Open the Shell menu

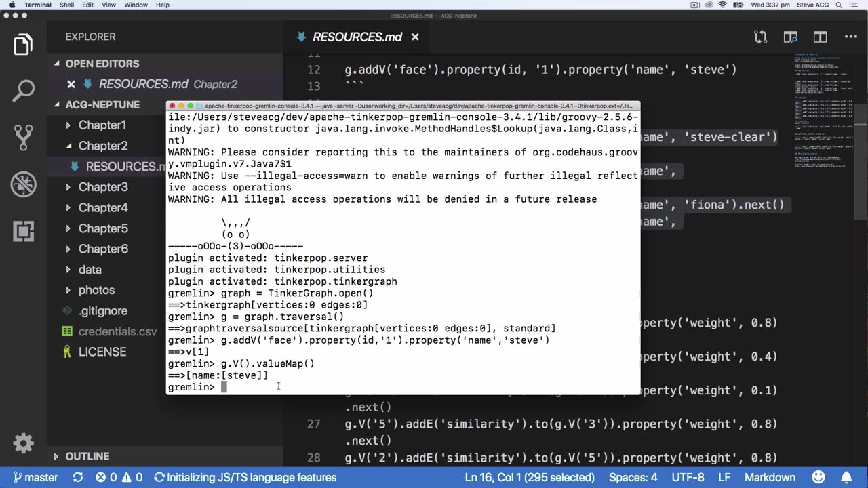66,5
